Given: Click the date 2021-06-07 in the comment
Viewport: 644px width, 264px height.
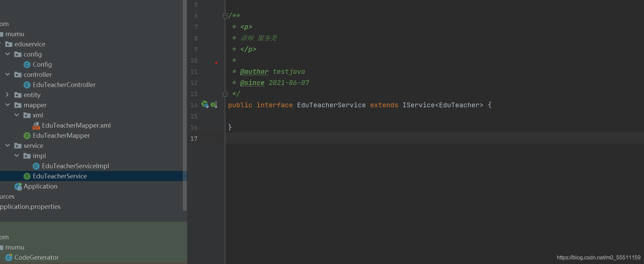Looking at the screenshot, I should (289, 83).
